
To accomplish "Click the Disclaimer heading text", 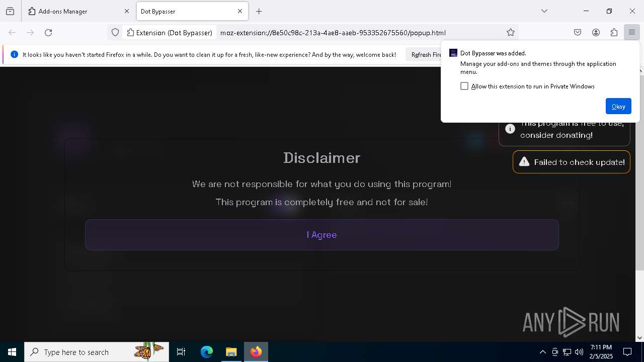I will (x=322, y=158).
